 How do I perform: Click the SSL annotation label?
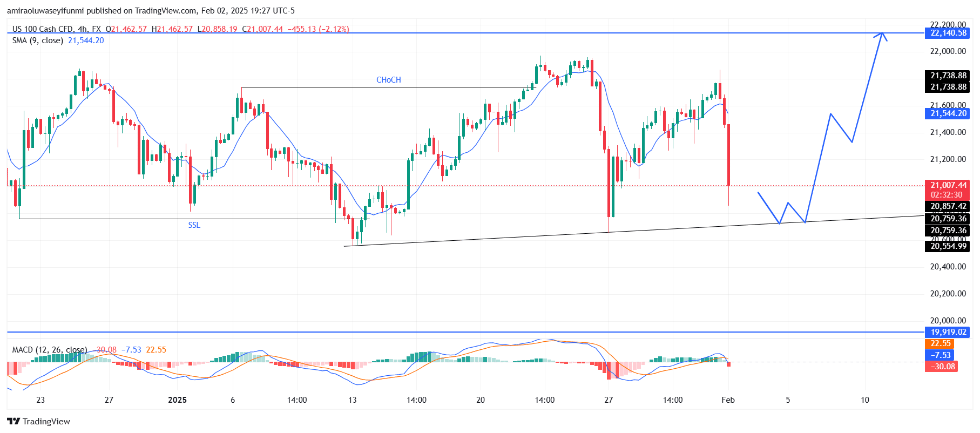tap(194, 225)
